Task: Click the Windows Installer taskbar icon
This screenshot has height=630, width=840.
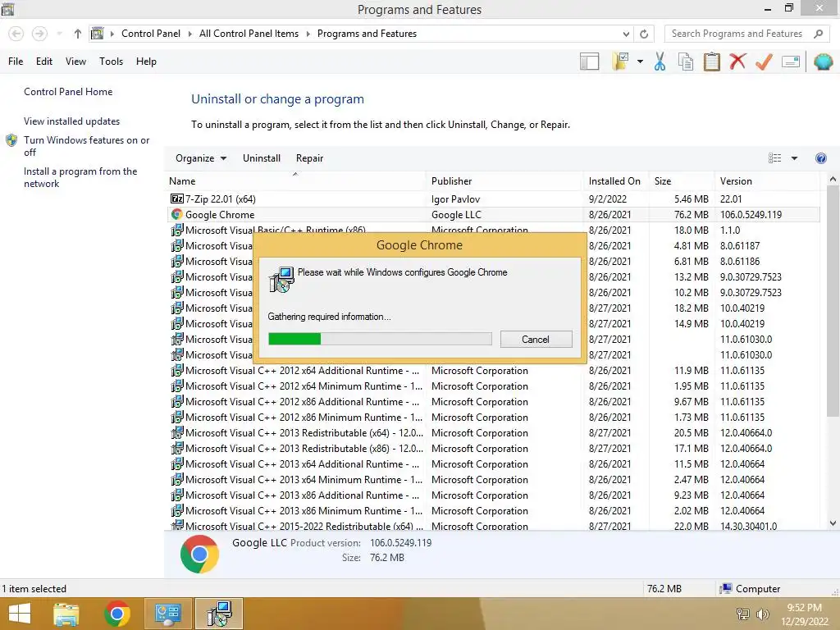Action: [219, 614]
